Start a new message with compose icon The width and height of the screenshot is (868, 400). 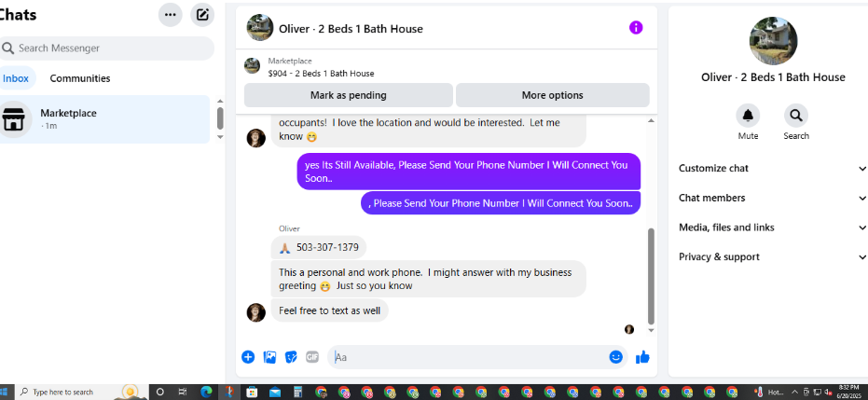pos(202,15)
